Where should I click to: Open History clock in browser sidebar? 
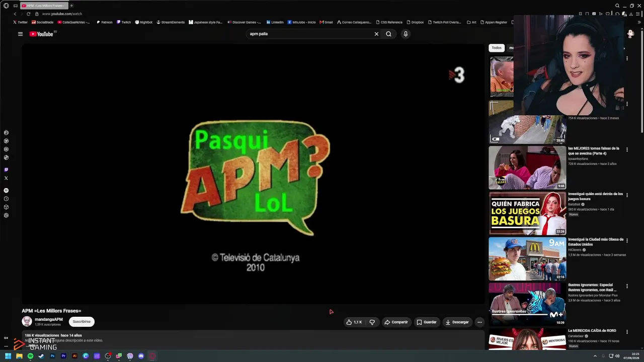pyautogui.click(x=6, y=199)
